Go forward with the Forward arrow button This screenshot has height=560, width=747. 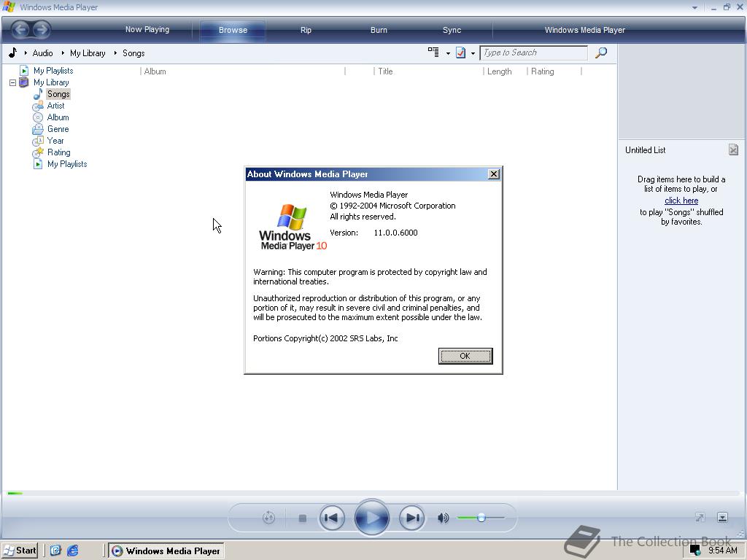[x=42, y=29]
